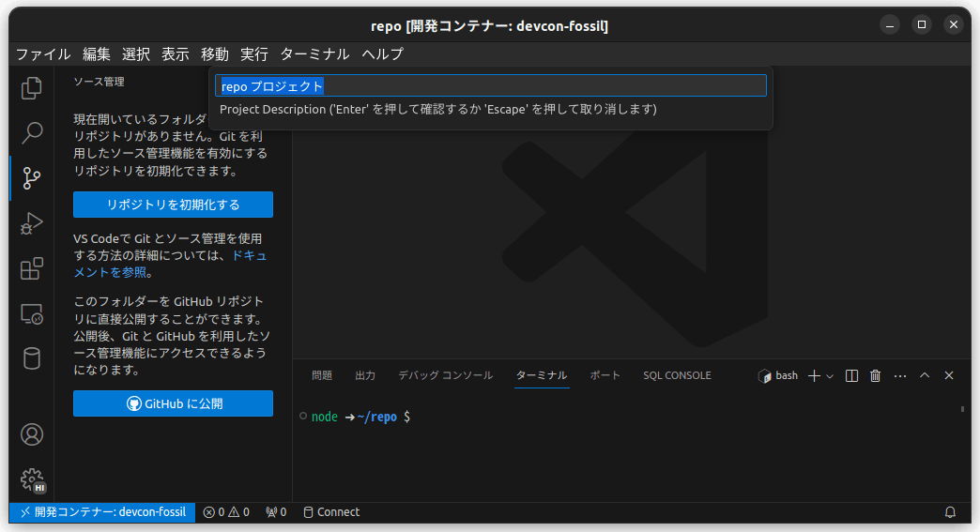Open the Explorer view in activity bar

31,88
